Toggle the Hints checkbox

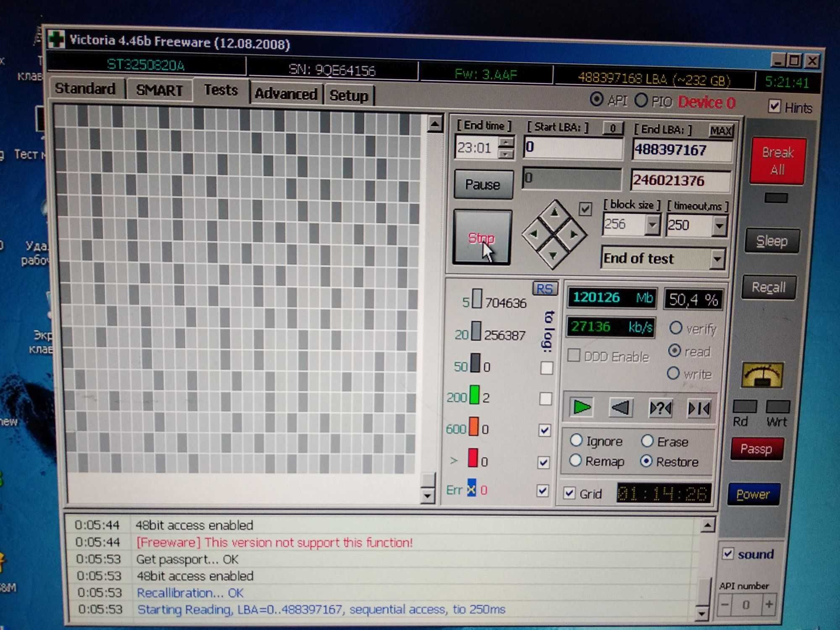point(774,106)
